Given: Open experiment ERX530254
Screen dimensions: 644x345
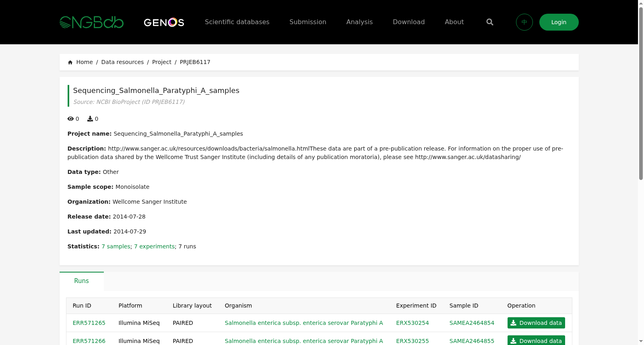Looking at the screenshot, I should [x=413, y=323].
